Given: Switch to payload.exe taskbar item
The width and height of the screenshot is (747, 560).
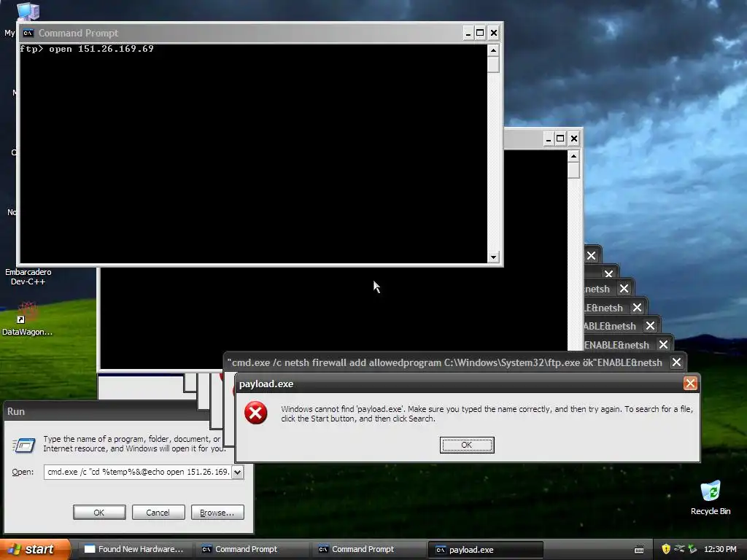Looking at the screenshot, I should pyautogui.click(x=486, y=550).
